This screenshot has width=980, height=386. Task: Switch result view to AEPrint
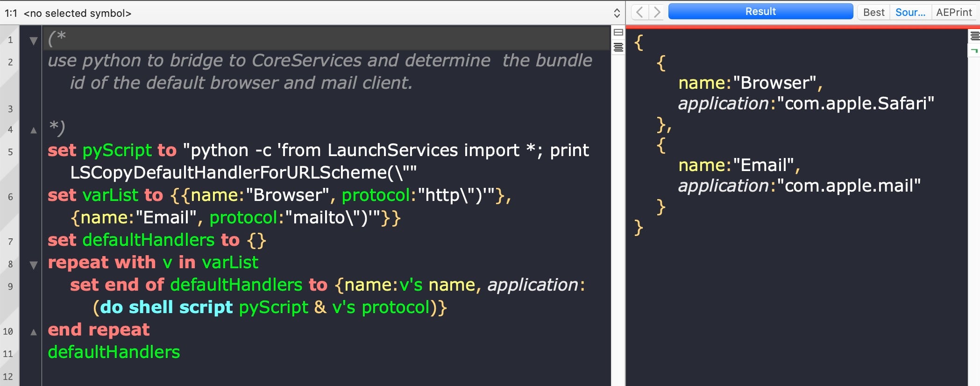953,13
